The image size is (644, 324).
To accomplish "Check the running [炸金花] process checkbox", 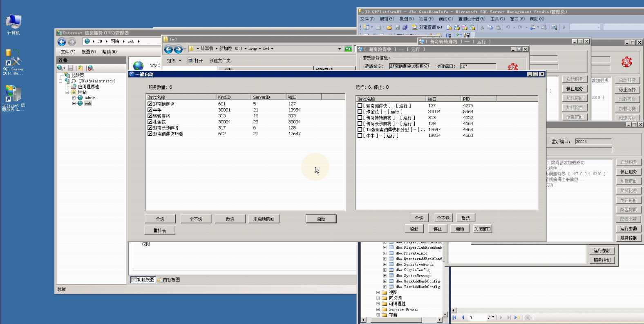I will pos(360,112).
